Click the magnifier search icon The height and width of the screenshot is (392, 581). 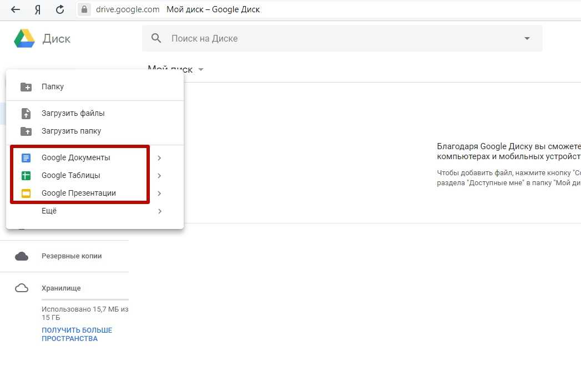tap(156, 38)
